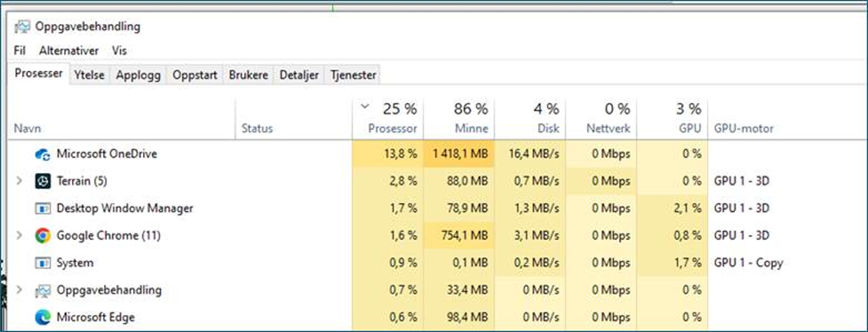Viewport: 868px width, 332px height.
Task: Open the Brukere tab
Action: click(249, 75)
